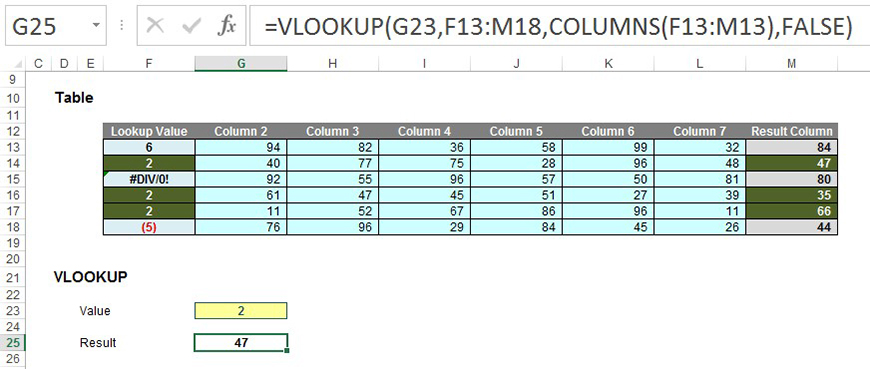Open Insert Function fx dialog
The height and width of the screenshot is (369, 870).
click(226, 26)
